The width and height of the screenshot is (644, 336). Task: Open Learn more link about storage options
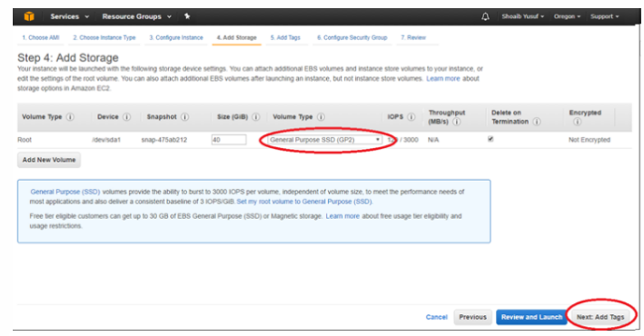(x=443, y=78)
